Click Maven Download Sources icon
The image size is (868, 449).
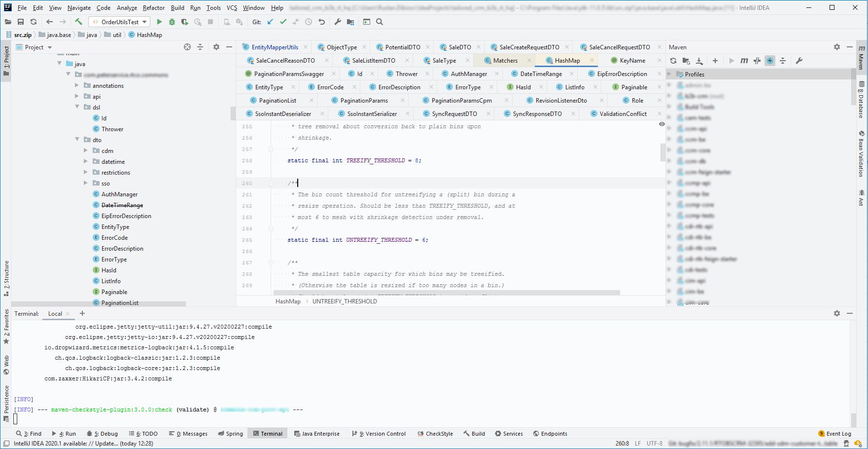click(699, 61)
